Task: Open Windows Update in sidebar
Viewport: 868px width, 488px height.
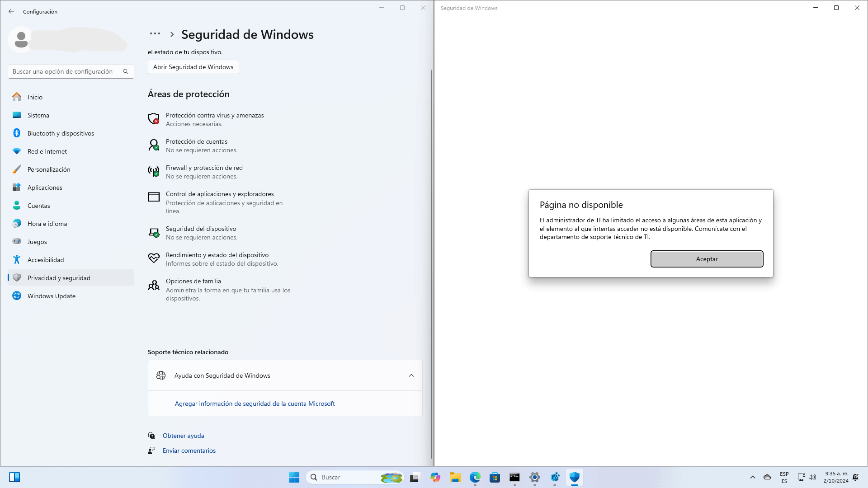Action: coord(71,296)
